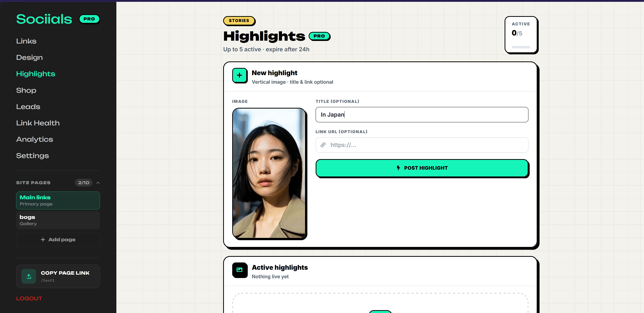Click the image icon beside Active highlights
Screen dimensions: 644x313
click(239, 270)
